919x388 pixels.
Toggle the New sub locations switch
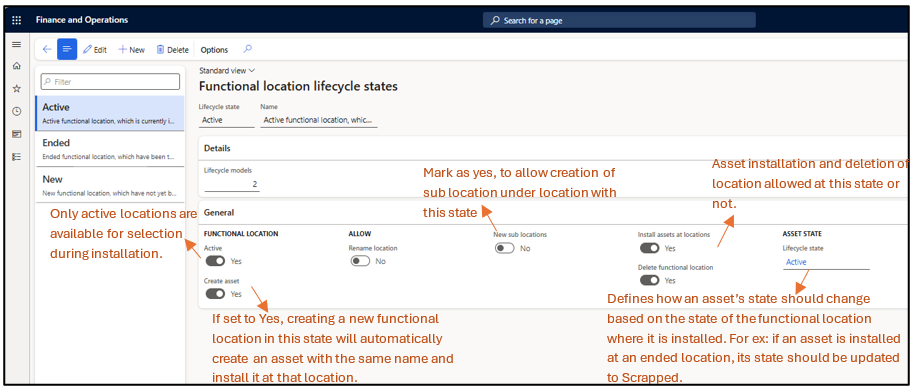point(505,249)
